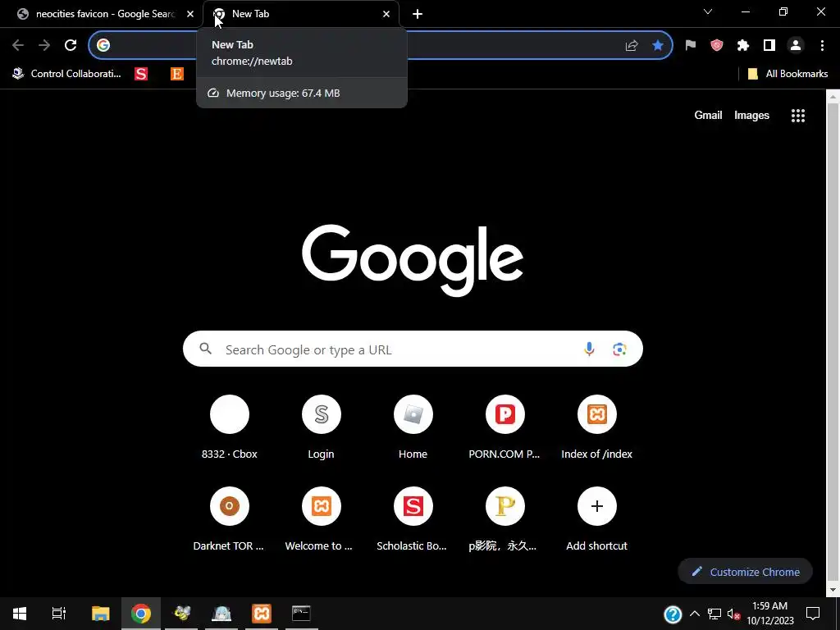Open the bee application on taskbar
840x630 pixels.
tap(181, 614)
